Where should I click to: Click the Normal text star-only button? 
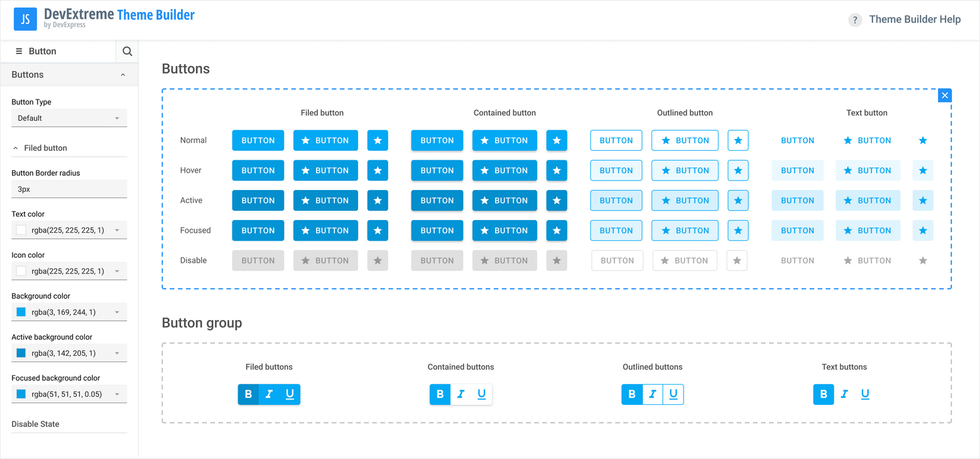click(x=923, y=141)
